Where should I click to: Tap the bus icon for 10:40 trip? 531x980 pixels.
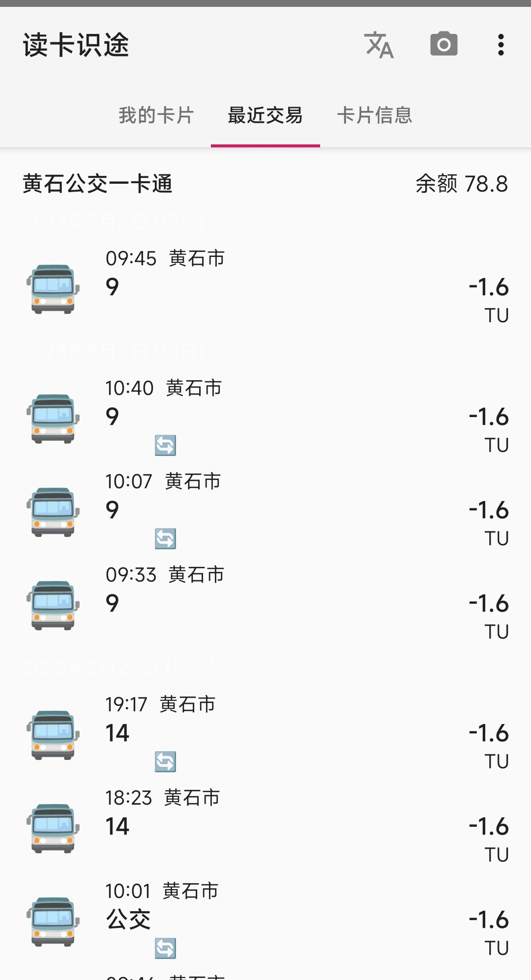(x=53, y=418)
